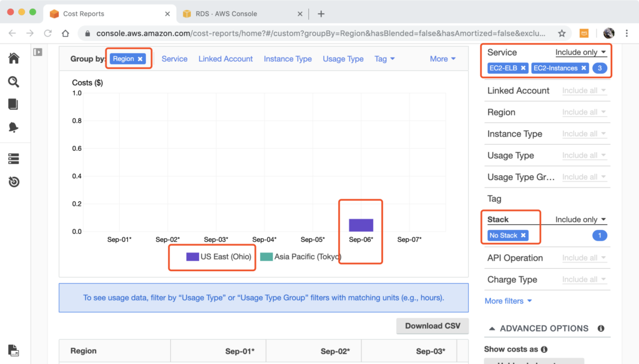The width and height of the screenshot is (639, 364).
Task: Toggle Asia Pacific (Tokyo) teal legend swatch
Action: click(x=266, y=257)
